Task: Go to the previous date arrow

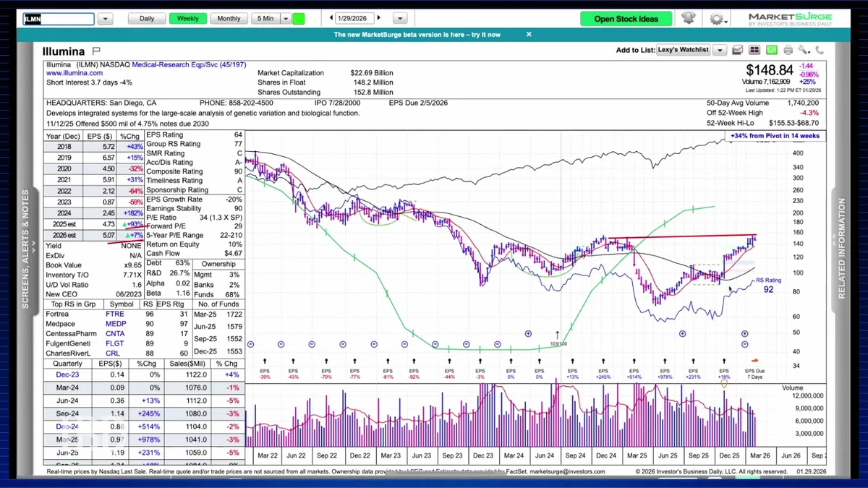Action: (331, 18)
